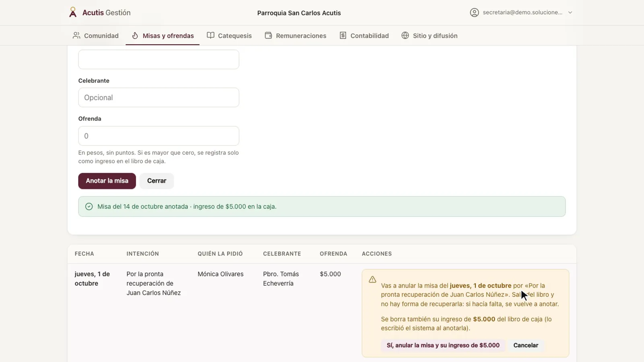Click the Contabilidad ledger icon
This screenshot has height=362, width=644.
[343, 35]
